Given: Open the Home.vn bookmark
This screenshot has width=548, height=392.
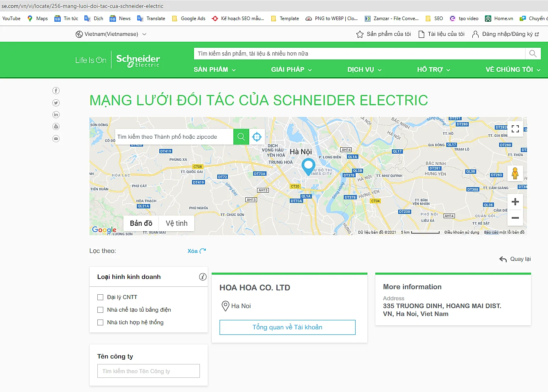Looking at the screenshot, I should 499,19.
